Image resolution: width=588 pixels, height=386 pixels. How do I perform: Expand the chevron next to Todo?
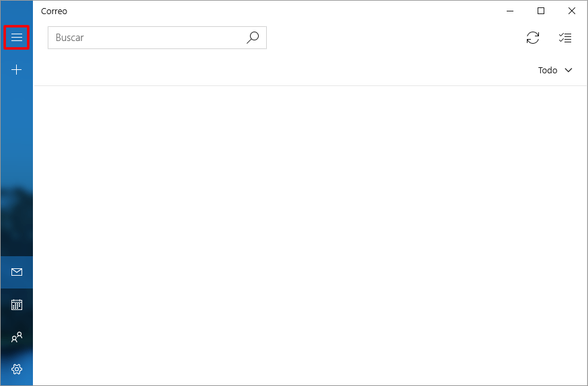pyautogui.click(x=568, y=70)
